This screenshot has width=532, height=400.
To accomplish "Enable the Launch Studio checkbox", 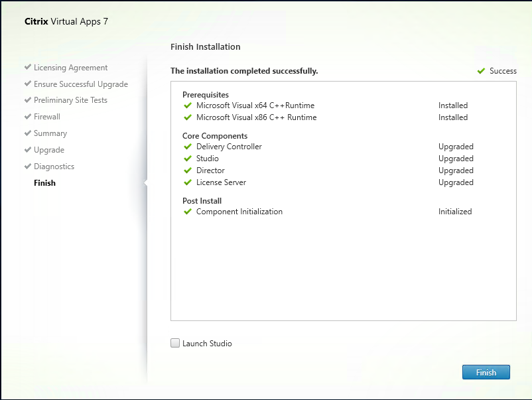I will 175,343.
